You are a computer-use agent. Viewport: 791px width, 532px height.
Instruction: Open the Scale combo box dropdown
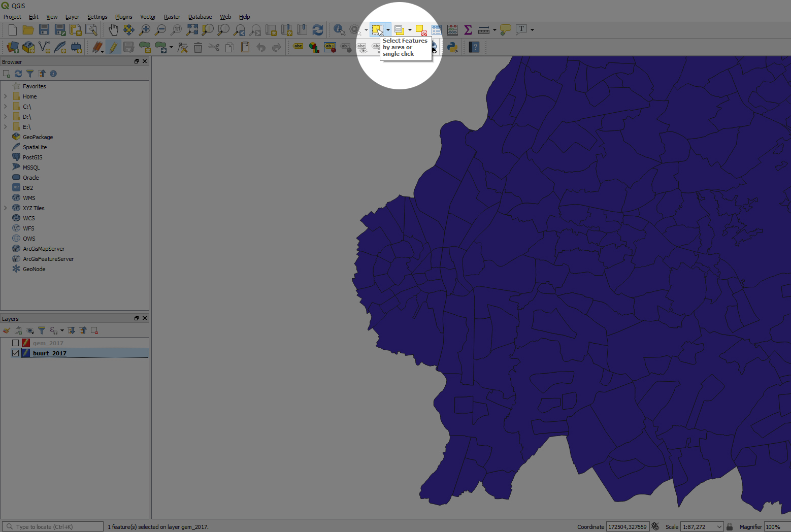[719, 527]
